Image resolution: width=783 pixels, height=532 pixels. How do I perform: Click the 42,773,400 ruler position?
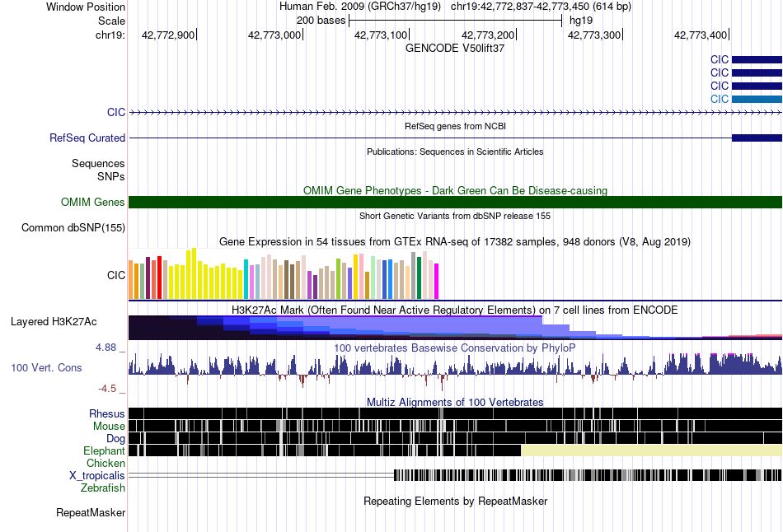coord(701,35)
